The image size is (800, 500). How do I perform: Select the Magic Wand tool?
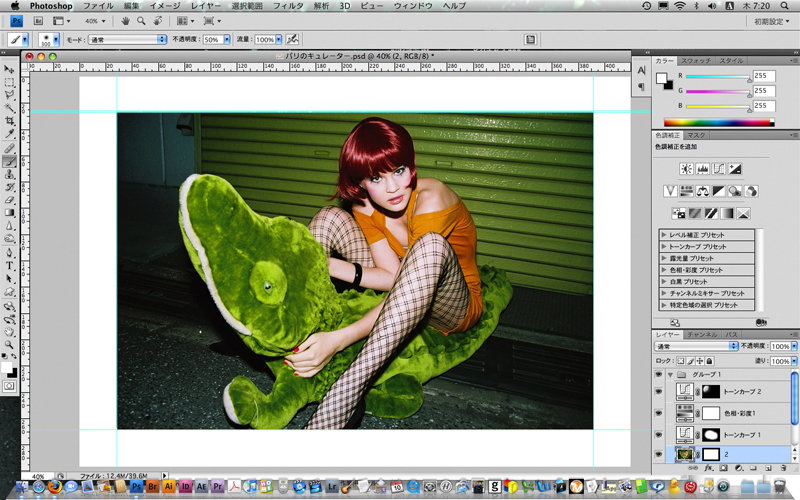pos(9,108)
